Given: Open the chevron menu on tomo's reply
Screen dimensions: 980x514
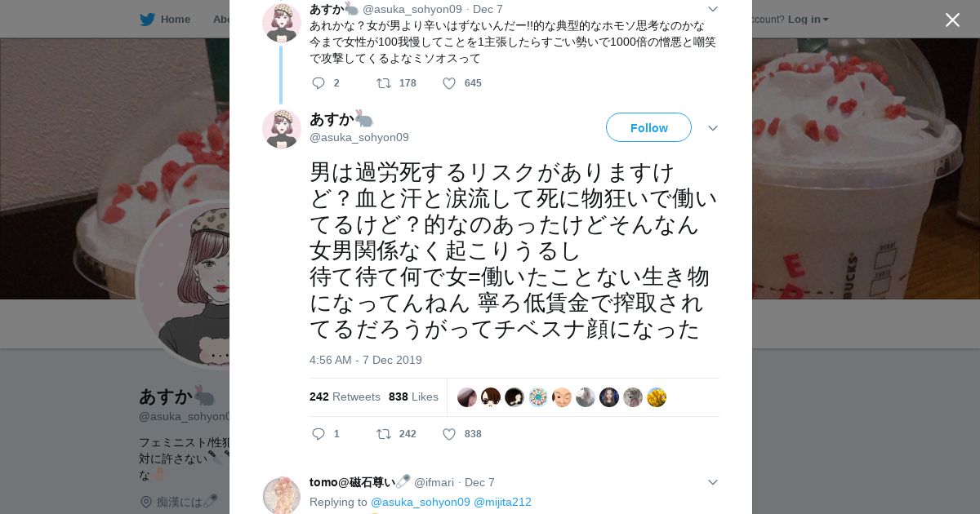Looking at the screenshot, I should click(712, 482).
